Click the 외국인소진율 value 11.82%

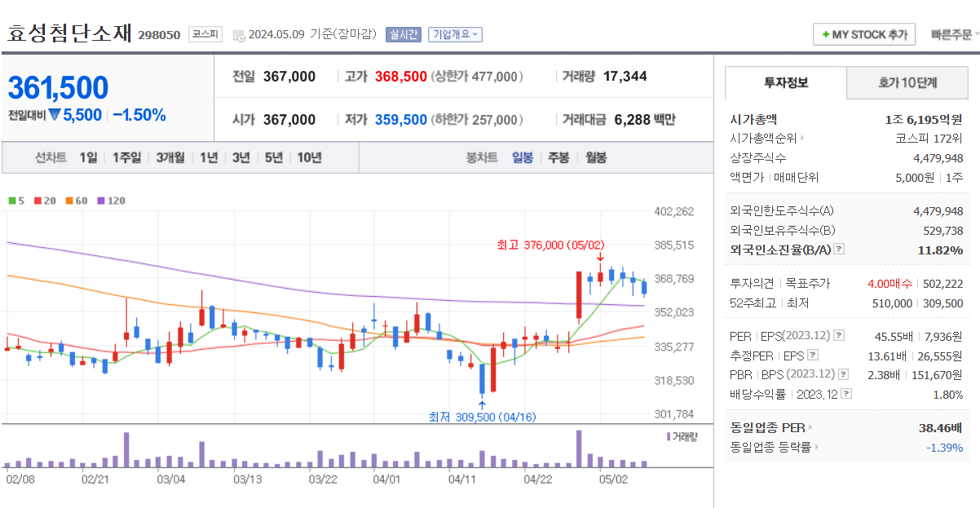pyautogui.click(x=940, y=250)
